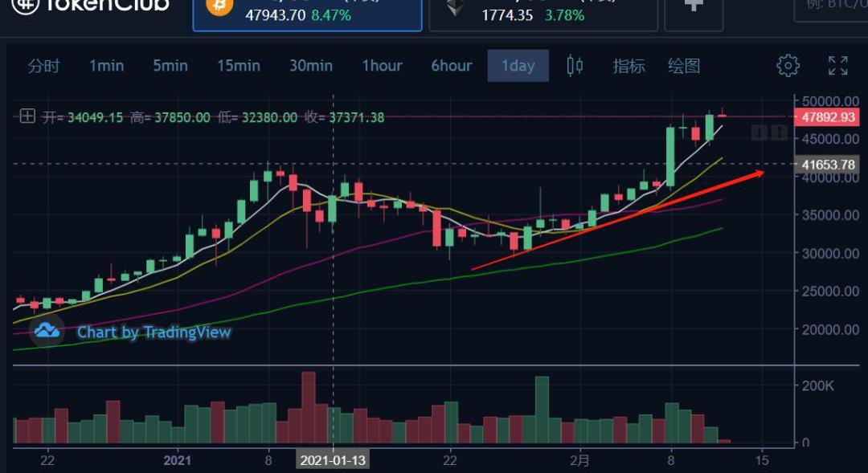Select the 6hour interval
This screenshot has width=868, height=473.
point(452,66)
